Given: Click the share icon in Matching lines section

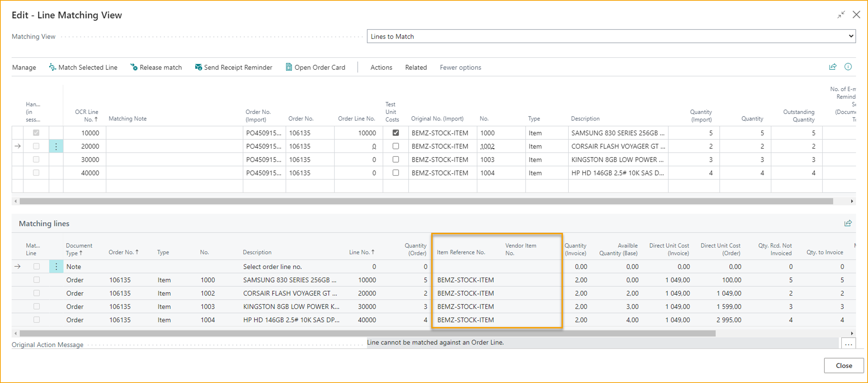Looking at the screenshot, I should click(x=848, y=223).
